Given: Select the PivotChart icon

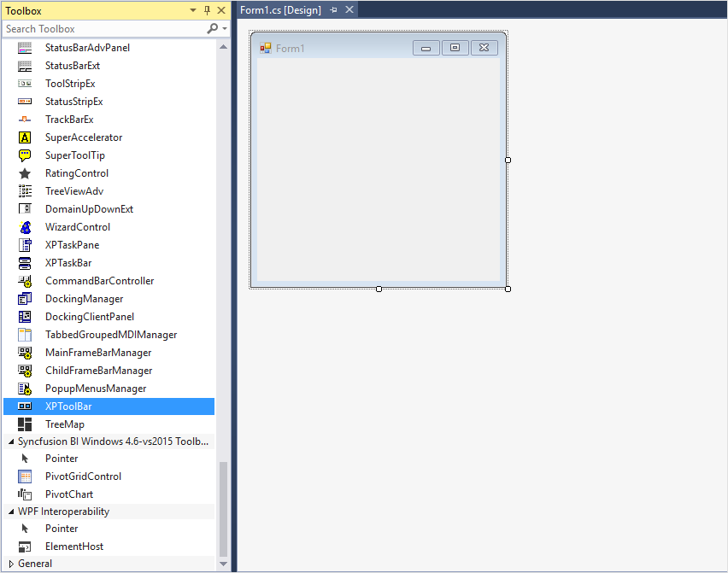Looking at the screenshot, I should tap(25, 494).
